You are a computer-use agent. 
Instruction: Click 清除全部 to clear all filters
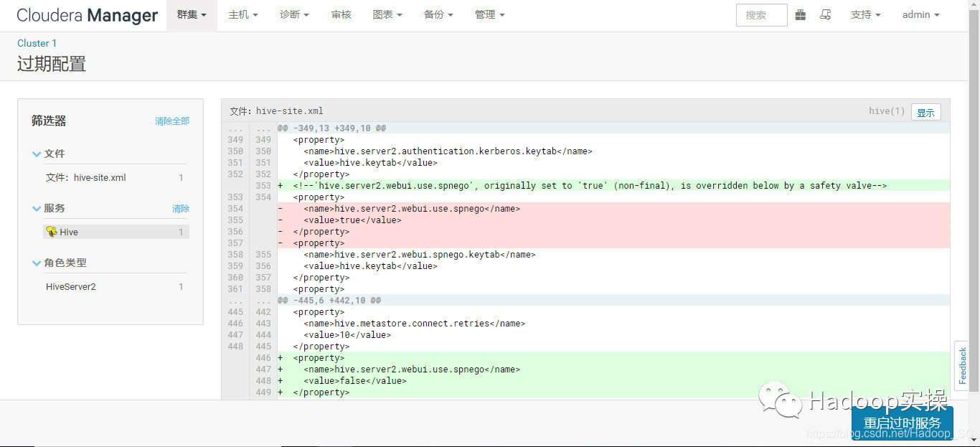[x=172, y=121]
